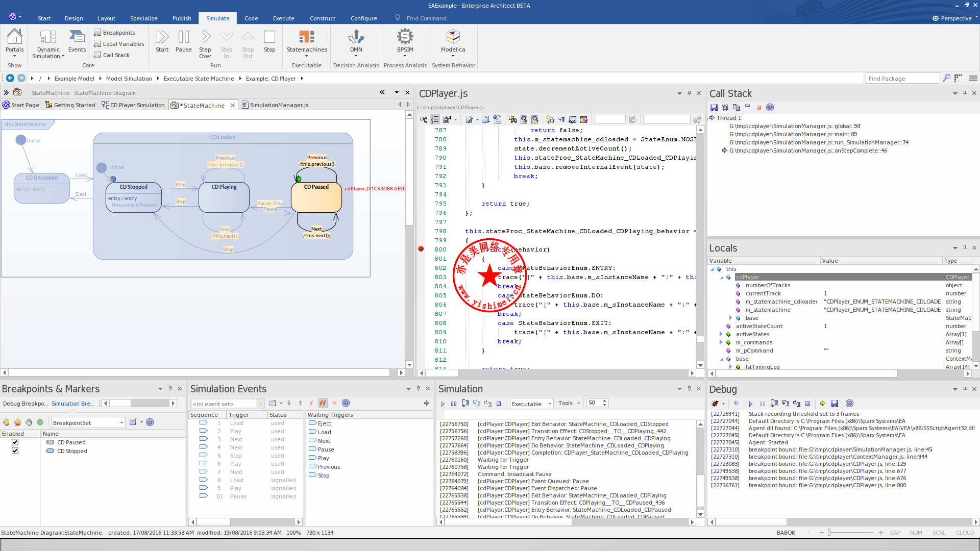
Task: Increase the simulation speed spinner value
Action: click(605, 401)
